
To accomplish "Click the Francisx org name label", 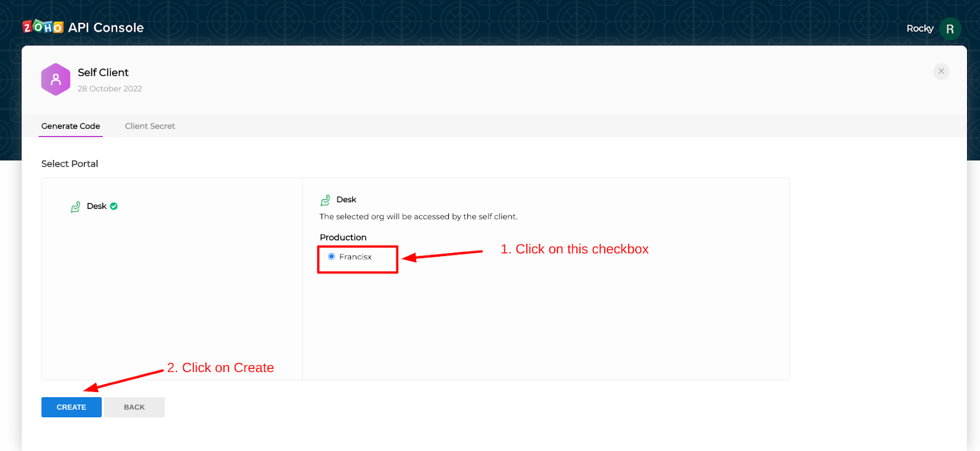I will (355, 257).
